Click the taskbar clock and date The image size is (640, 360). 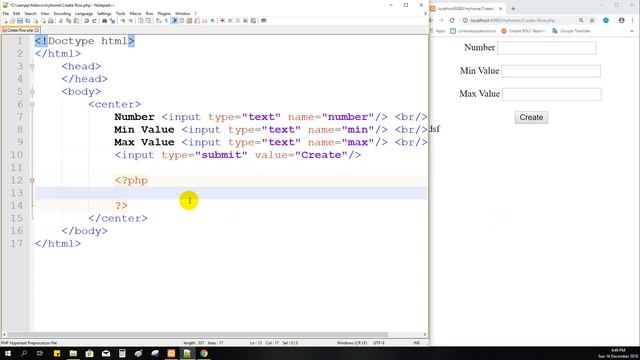(618, 353)
